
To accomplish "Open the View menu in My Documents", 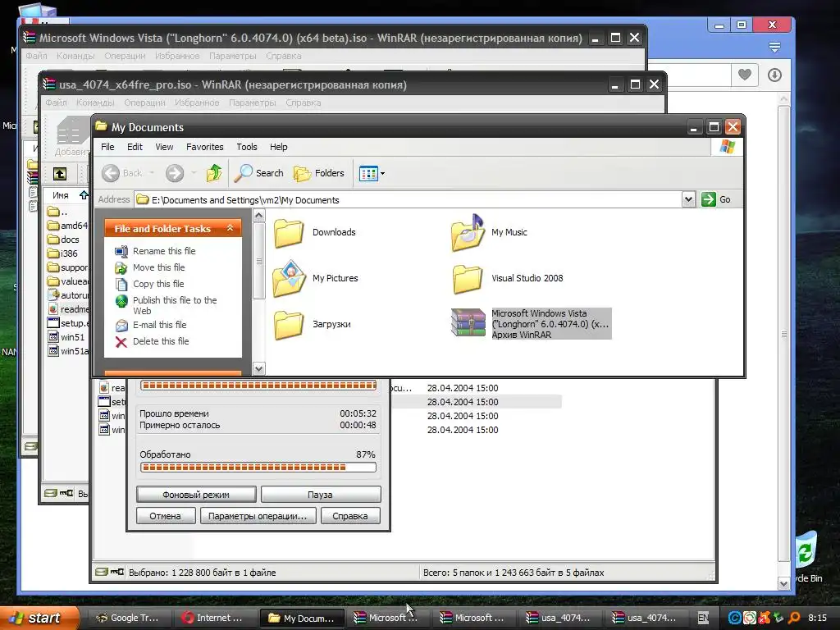I will coord(164,147).
